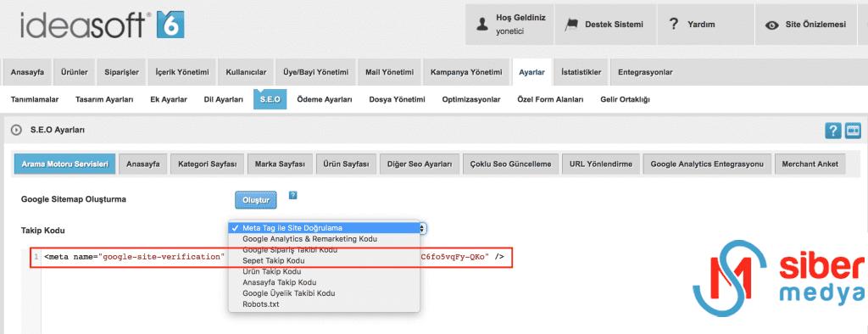Switch to Kategori Sayfası tab
868x334 pixels.
(208, 164)
